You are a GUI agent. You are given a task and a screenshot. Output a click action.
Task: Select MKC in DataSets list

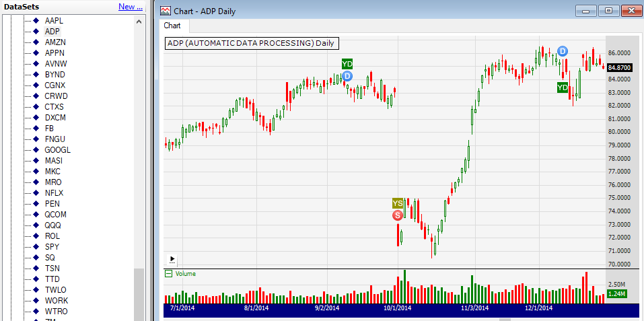[x=52, y=171]
